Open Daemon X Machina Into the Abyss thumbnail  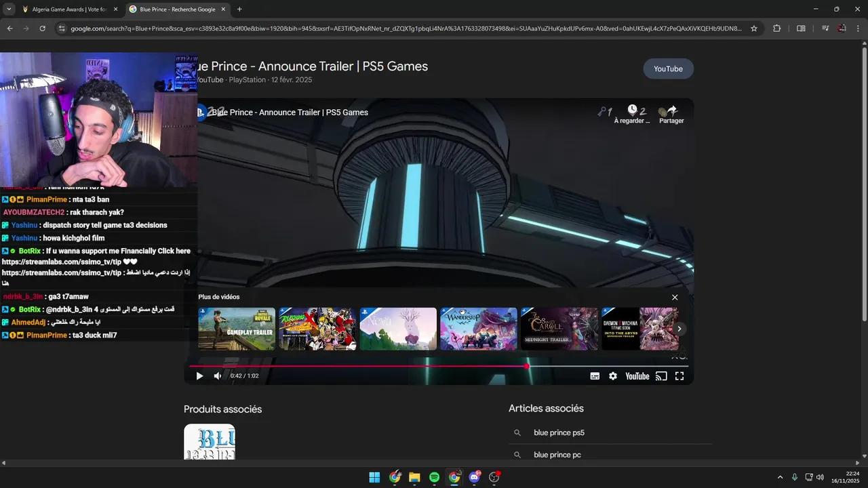(639, 329)
